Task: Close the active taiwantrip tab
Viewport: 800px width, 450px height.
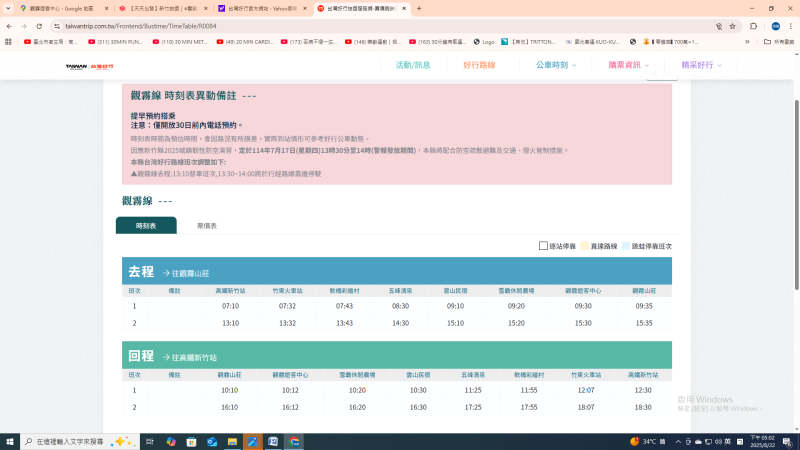Action: point(404,8)
